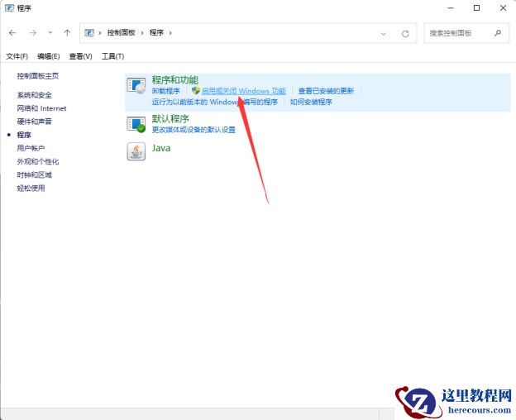This screenshot has width=516, height=420.
Task: Click the shield icon beside Windows 功能
Action: tap(196, 91)
